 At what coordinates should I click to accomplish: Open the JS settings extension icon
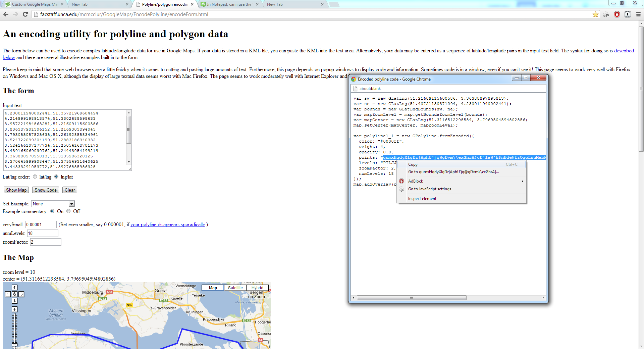pos(606,14)
